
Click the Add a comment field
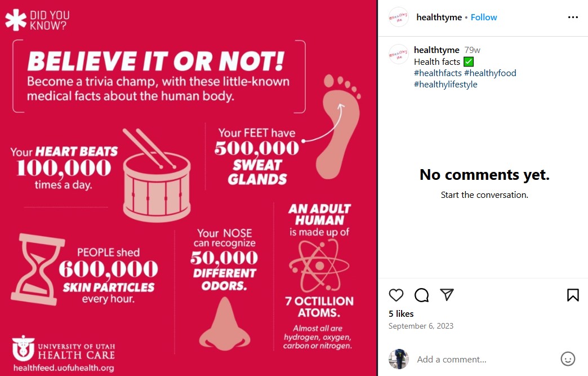pyautogui.click(x=484, y=359)
